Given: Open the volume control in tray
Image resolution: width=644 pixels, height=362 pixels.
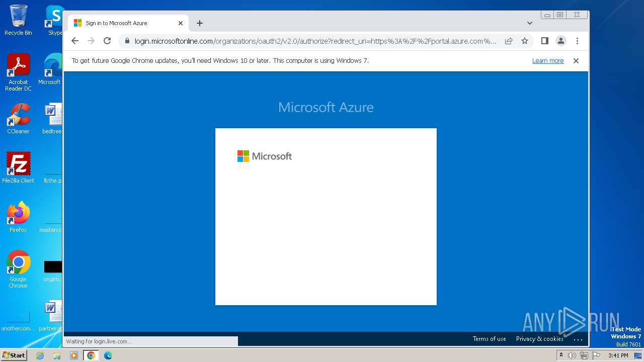Looking at the screenshot, I should (x=572, y=355).
